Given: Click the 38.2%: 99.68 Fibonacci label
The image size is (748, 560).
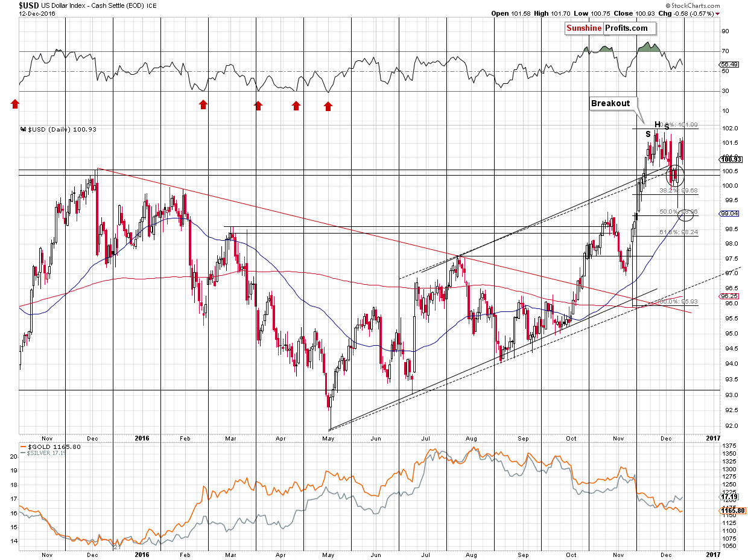Looking at the screenshot, I should coord(679,190).
